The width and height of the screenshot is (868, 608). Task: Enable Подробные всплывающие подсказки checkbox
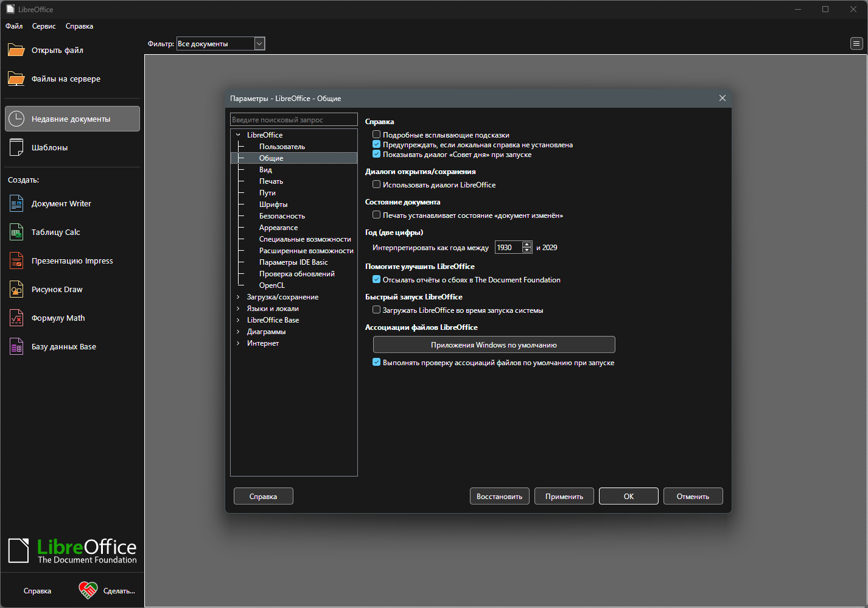point(377,135)
